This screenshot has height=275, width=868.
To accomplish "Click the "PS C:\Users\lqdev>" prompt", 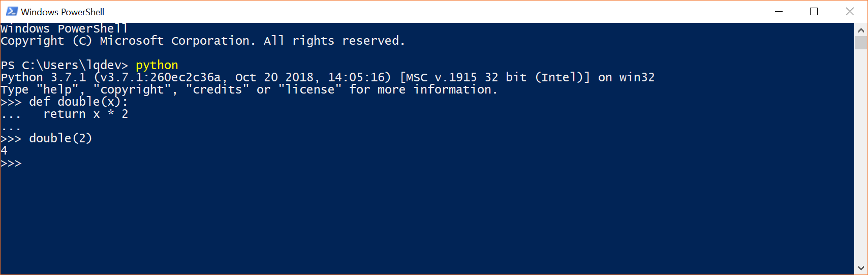I will [x=64, y=65].
